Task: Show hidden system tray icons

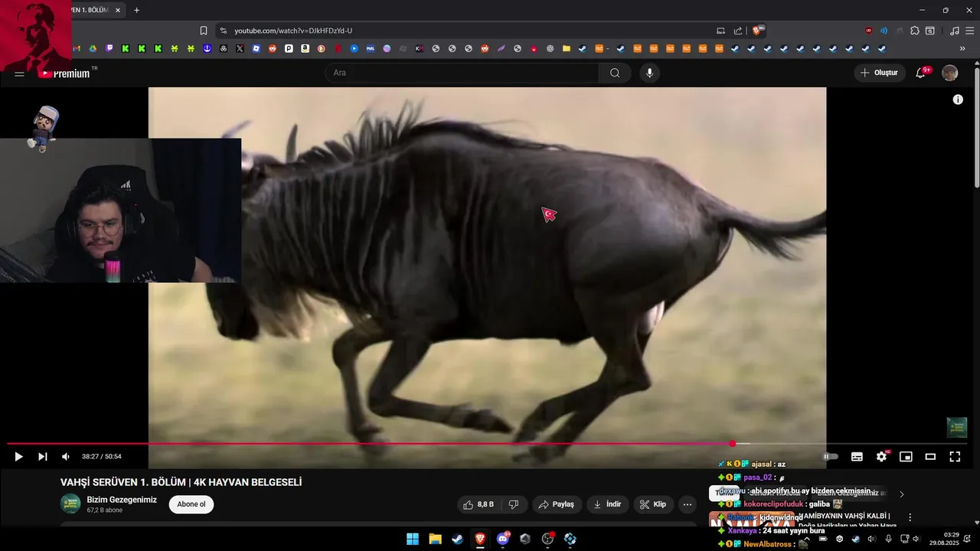Action: pos(806,539)
